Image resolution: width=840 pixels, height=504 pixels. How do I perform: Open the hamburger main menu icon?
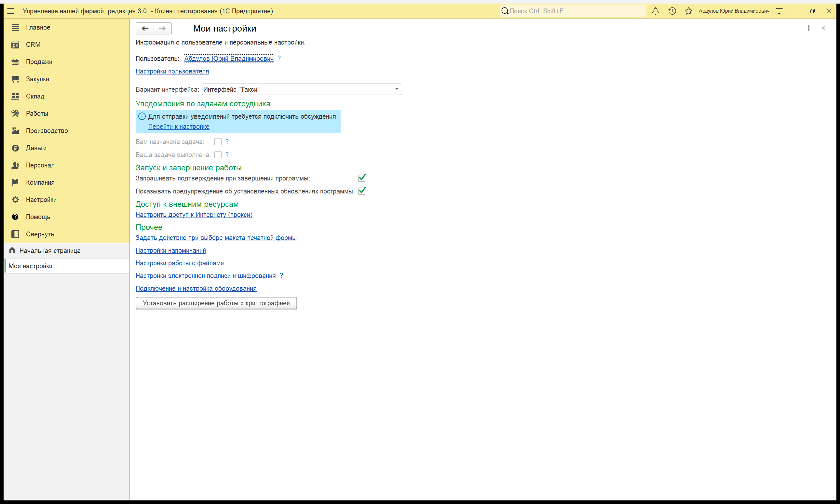tap(11, 11)
